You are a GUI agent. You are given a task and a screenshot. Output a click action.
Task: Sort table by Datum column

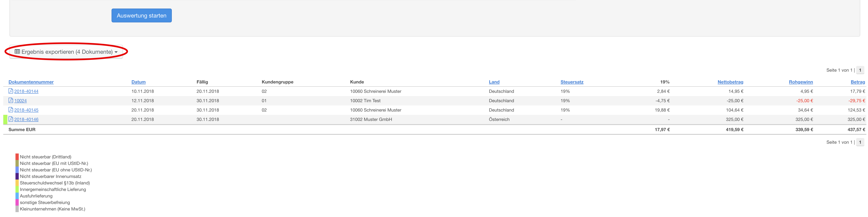[138, 82]
